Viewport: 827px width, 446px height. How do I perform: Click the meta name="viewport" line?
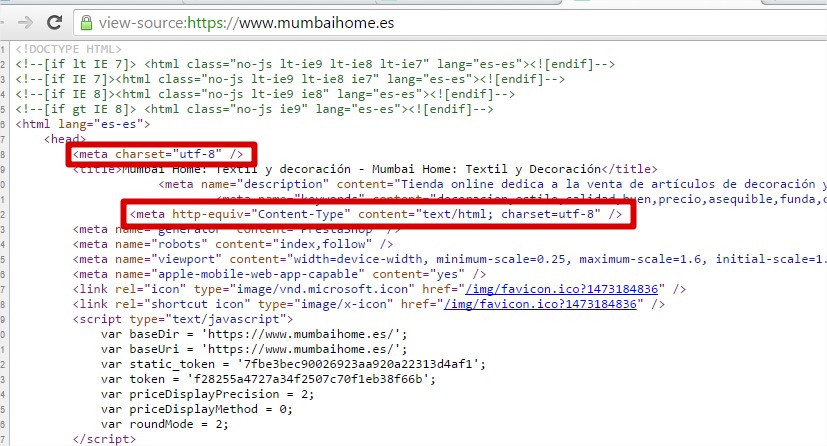click(x=450, y=259)
